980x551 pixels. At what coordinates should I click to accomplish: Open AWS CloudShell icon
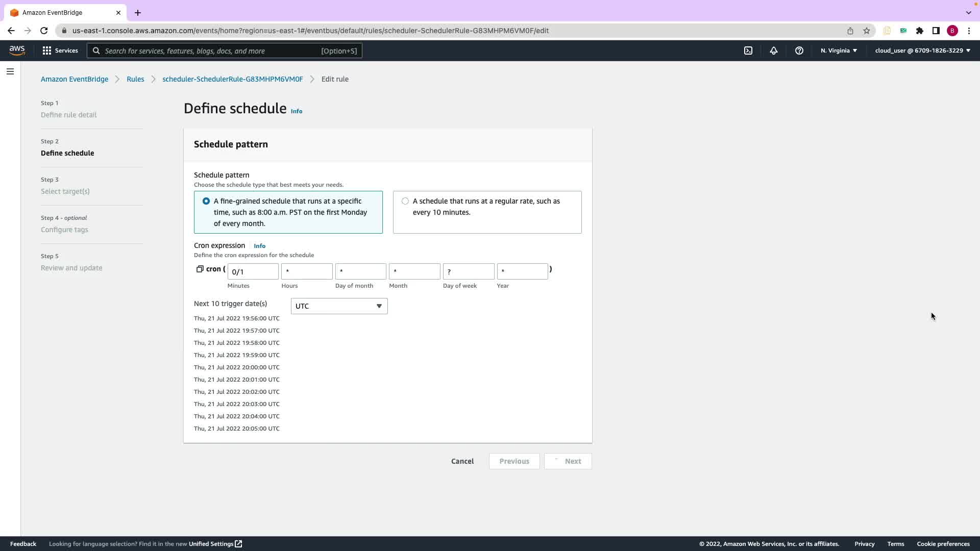(x=748, y=51)
